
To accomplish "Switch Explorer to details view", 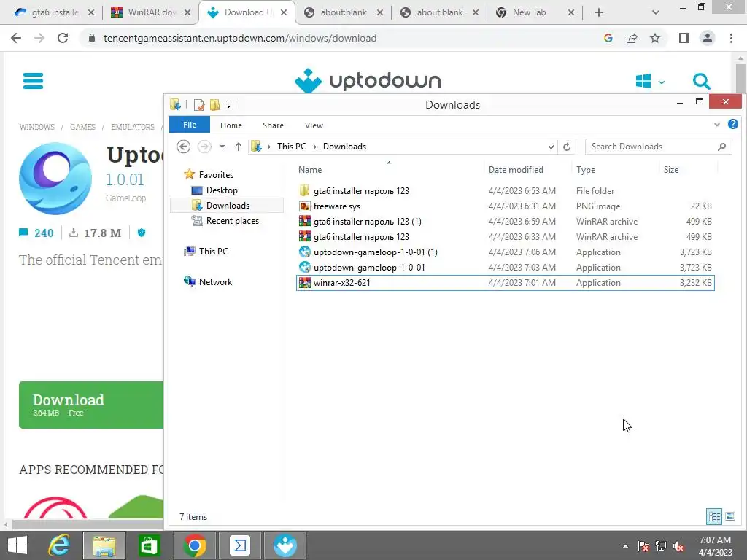I will pyautogui.click(x=714, y=516).
